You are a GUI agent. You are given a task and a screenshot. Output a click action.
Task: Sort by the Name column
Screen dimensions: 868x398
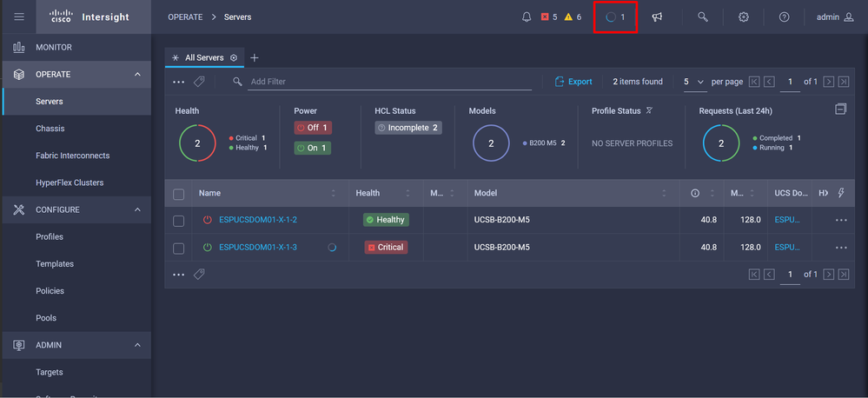334,193
